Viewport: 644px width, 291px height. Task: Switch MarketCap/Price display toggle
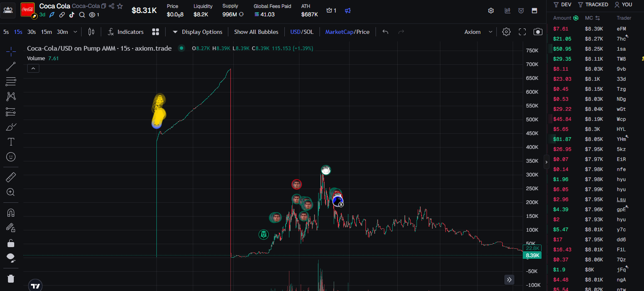click(x=348, y=32)
